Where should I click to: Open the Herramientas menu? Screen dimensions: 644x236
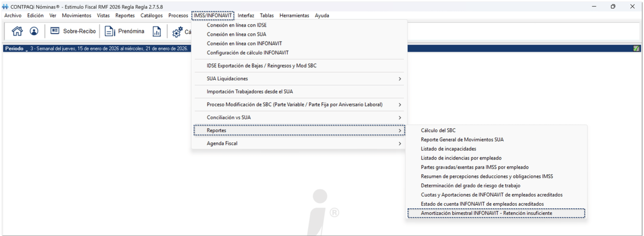[294, 16]
